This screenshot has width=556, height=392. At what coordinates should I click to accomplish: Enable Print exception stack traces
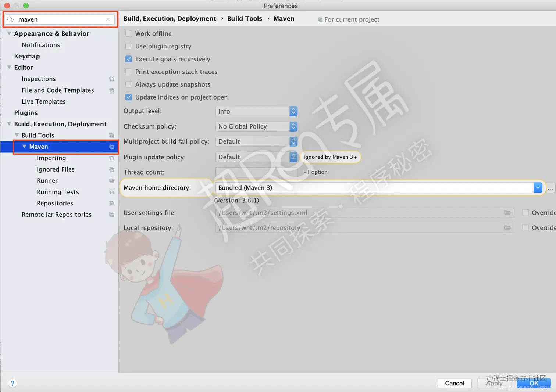[129, 72]
